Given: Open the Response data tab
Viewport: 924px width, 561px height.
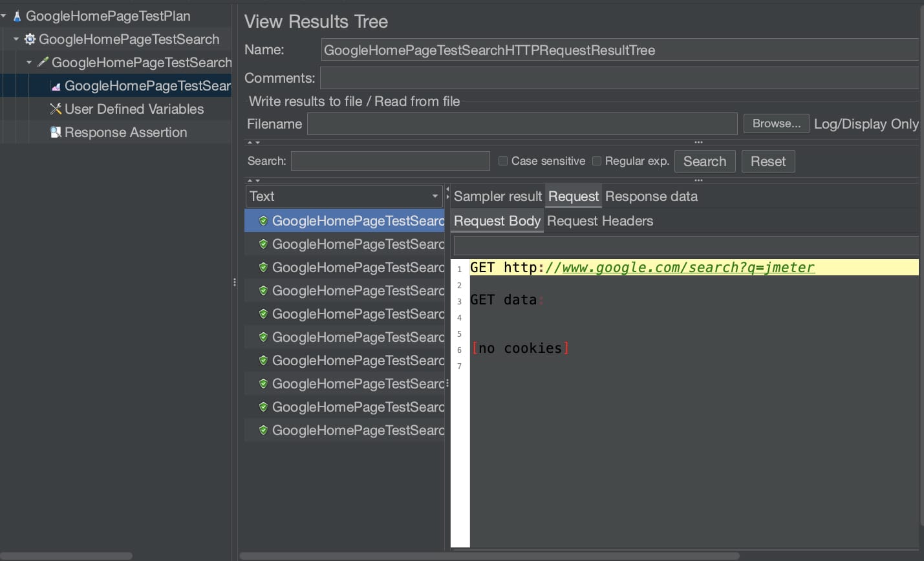Looking at the screenshot, I should click(651, 196).
